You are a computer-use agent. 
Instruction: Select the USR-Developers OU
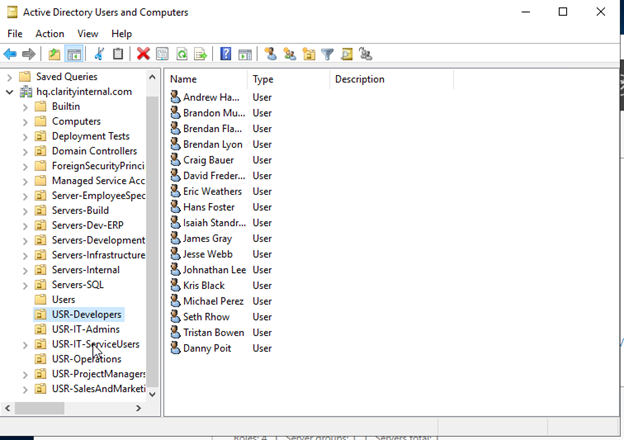86,314
